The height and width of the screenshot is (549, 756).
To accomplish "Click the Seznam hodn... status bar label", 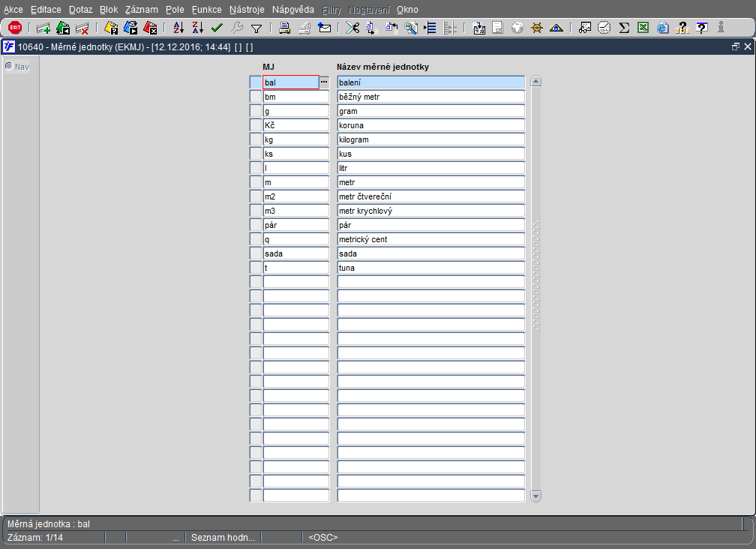I will 223,538.
